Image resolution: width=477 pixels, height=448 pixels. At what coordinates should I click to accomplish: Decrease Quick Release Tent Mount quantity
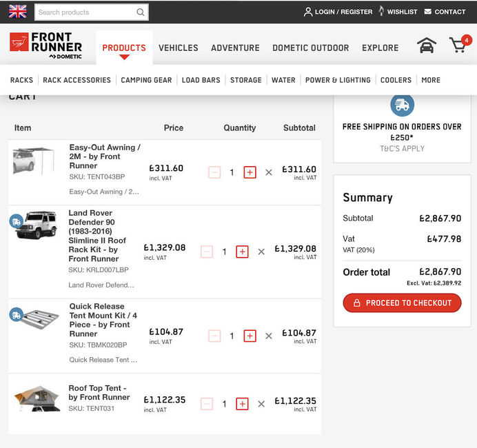pos(214,336)
